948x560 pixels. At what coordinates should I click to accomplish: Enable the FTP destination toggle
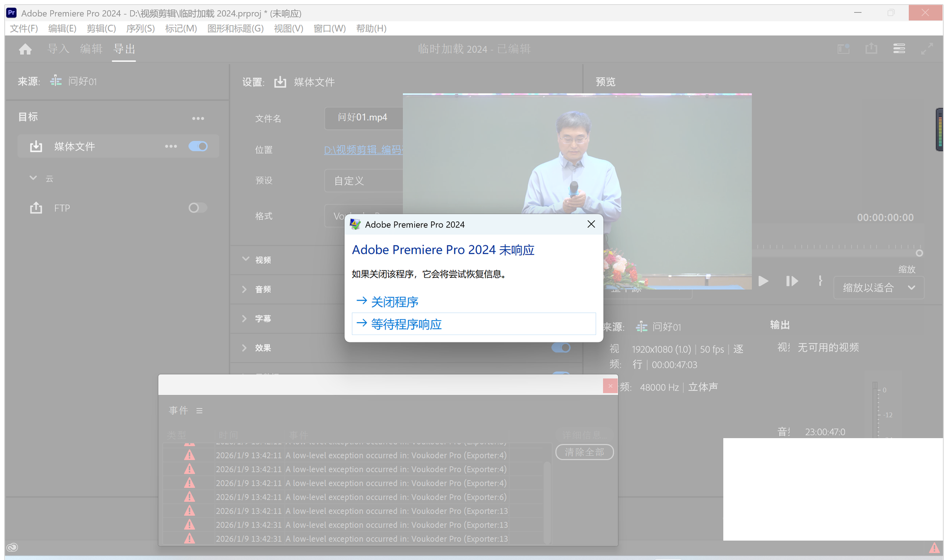click(197, 208)
